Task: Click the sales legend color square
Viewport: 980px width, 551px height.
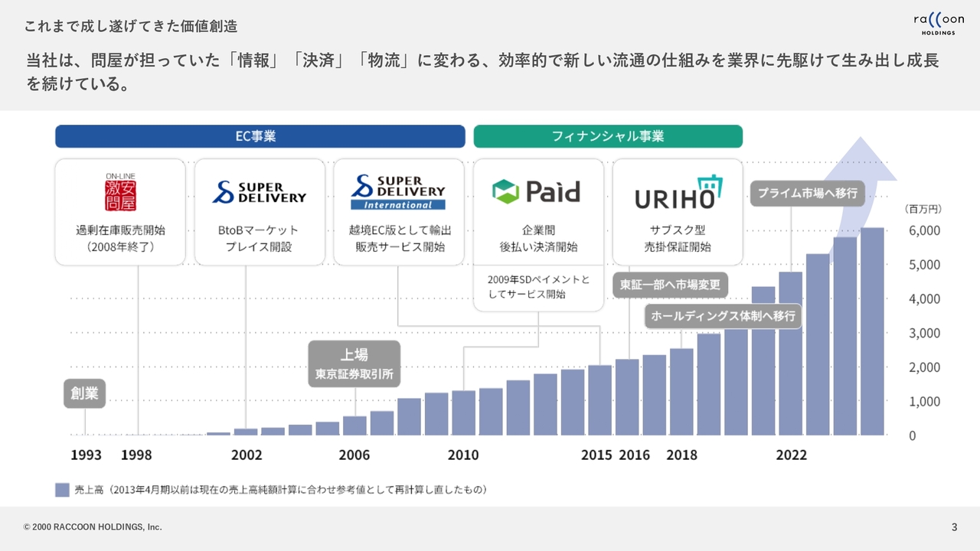Action: [x=62, y=490]
